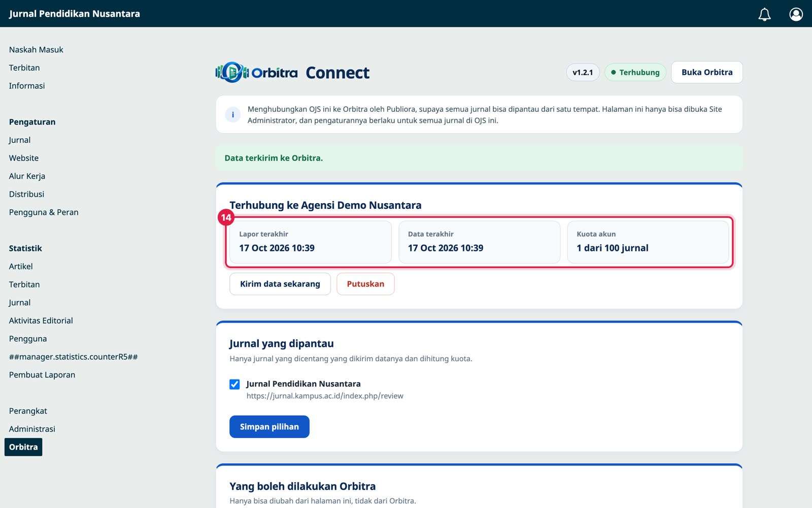Click Kirim data sekarang button
This screenshot has width=812, height=508.
coord(280,284)
